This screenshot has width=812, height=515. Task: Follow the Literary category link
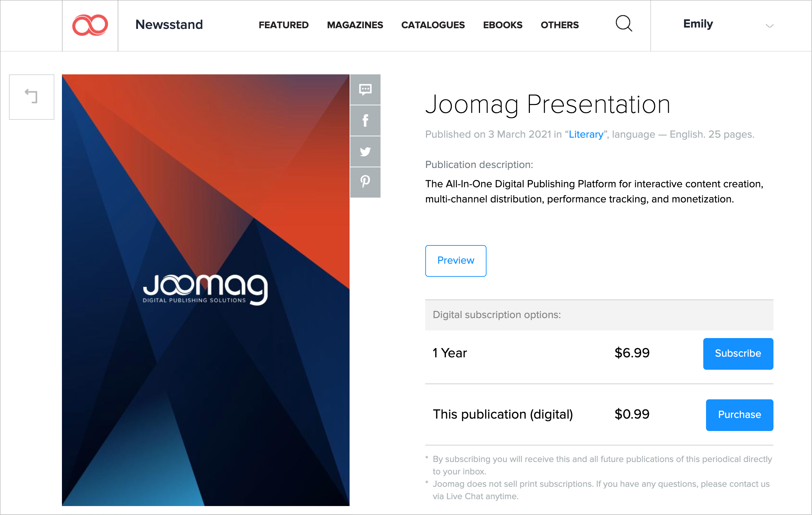[586, 134]
